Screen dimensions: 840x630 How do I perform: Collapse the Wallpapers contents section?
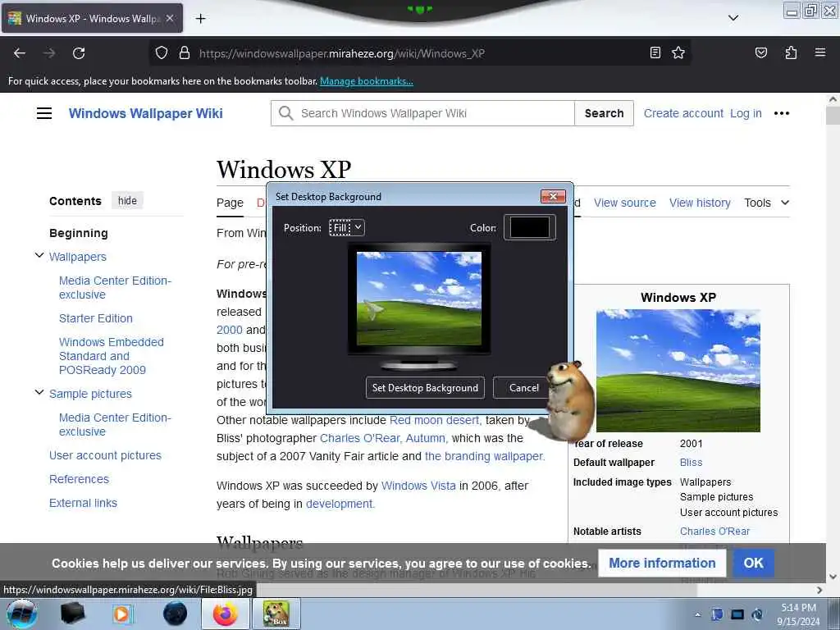39,256
